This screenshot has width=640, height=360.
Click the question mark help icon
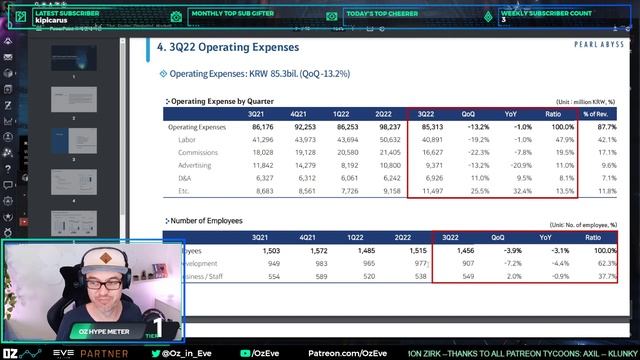8,169
